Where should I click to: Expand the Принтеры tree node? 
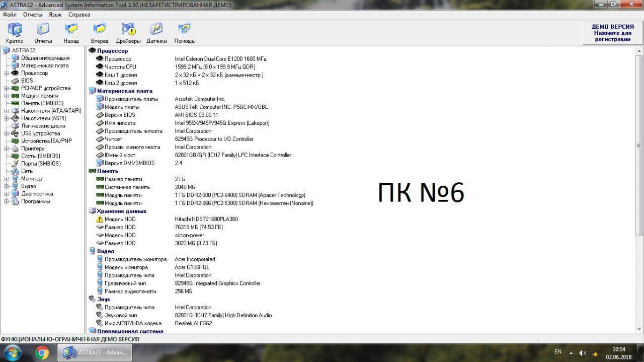pyautogui.click(x=6, y=149)
